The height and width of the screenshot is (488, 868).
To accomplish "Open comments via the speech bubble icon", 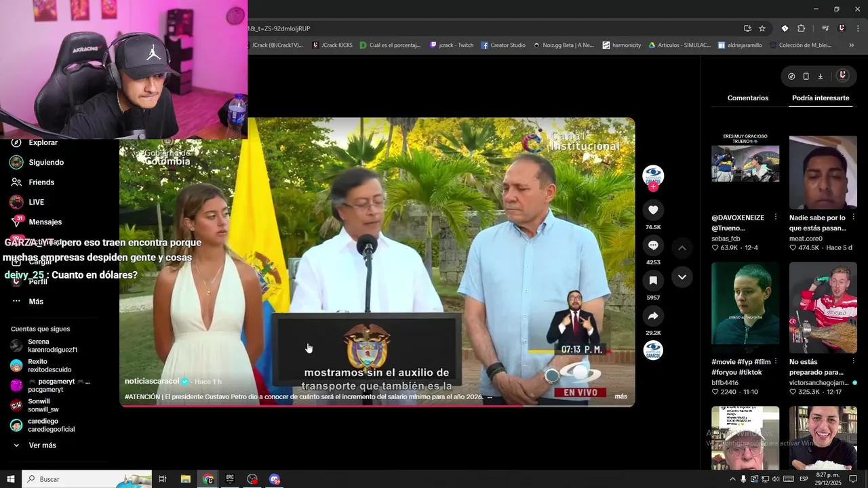I will pos(653,245).
